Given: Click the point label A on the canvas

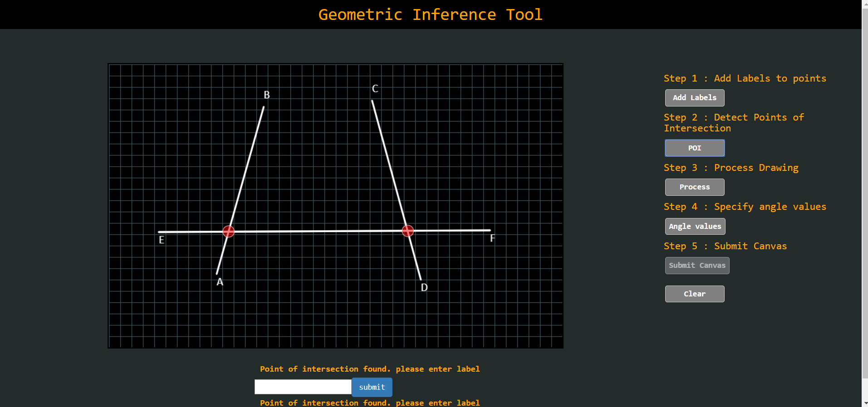Looking at the screenshot, I should [x=220, y=282].
